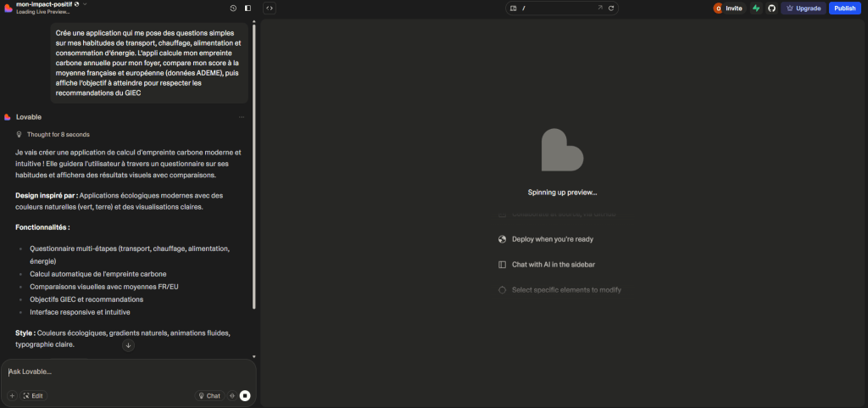Toggle Chat mode in the prompt box
Image resolution: width=868 pixels, height=408 pixels.
[x=209, y=395]
